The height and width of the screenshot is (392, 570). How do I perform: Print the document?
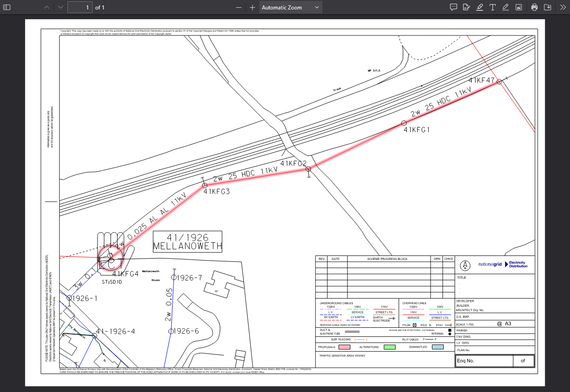[x=534, y=7]
